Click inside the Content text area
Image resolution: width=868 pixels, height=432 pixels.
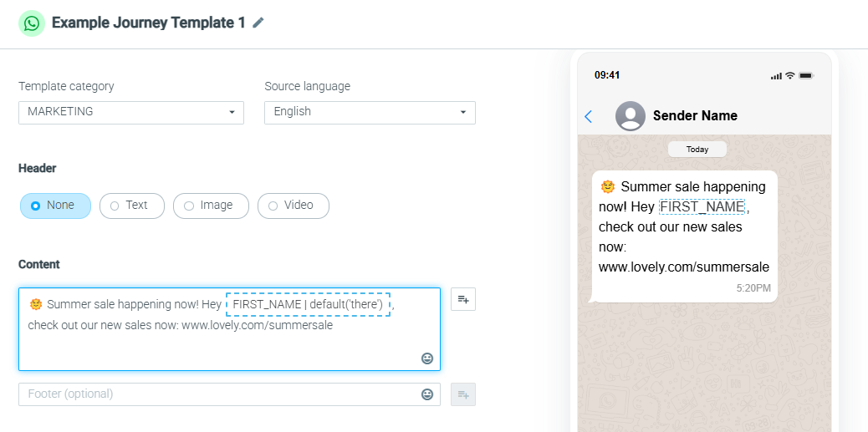(x=229, y=328)
